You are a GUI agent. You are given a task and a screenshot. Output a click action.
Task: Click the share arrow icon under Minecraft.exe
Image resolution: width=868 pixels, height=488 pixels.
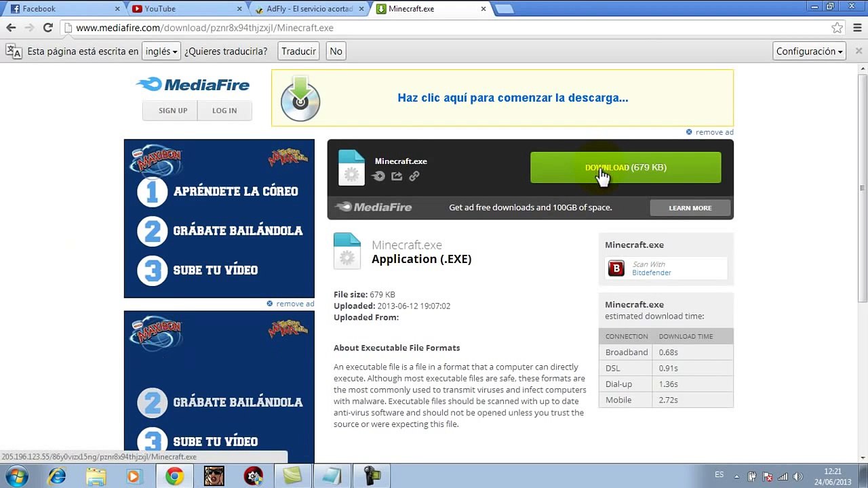click(397, 176)
